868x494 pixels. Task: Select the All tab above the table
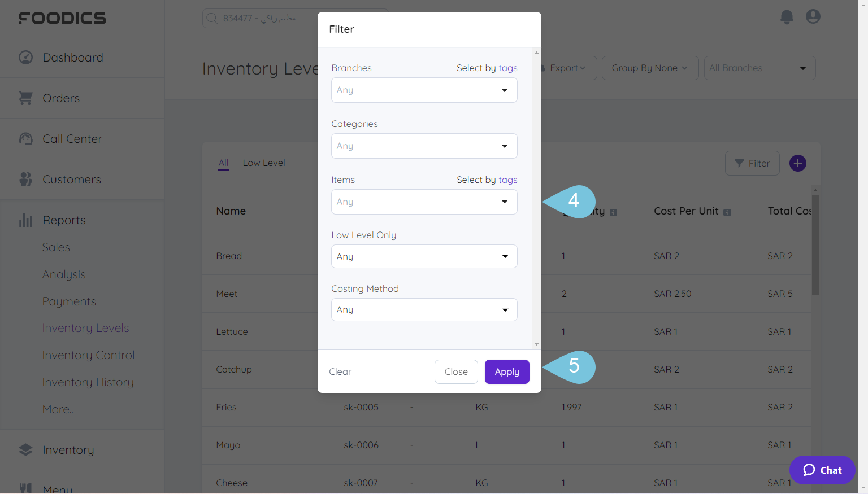(x=223, y=163)
